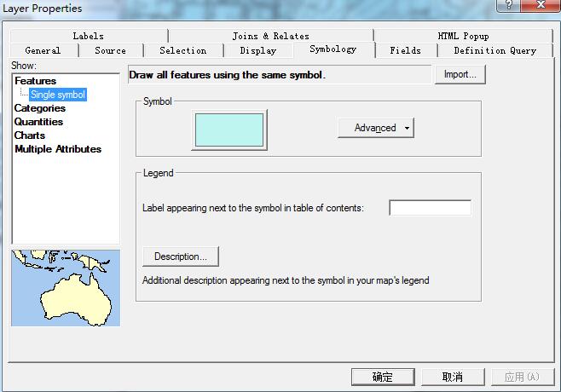Select Features in the Show list
The image size is (561, 392).
36,81
